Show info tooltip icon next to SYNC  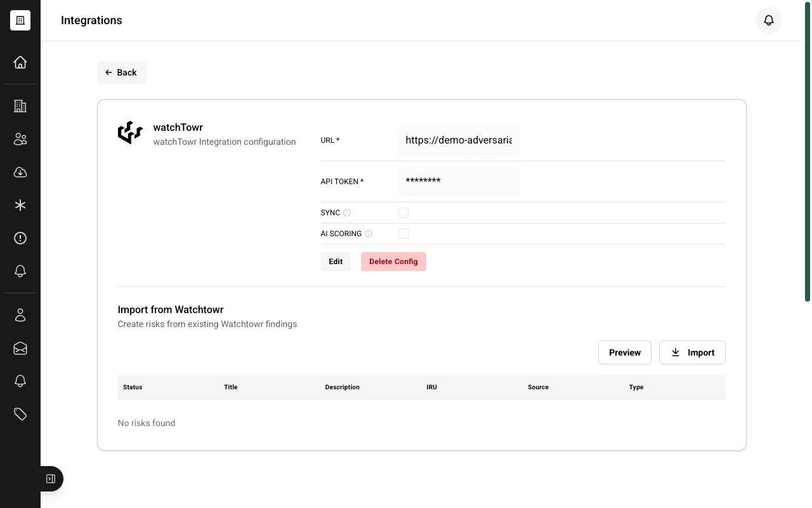[347, 213]
